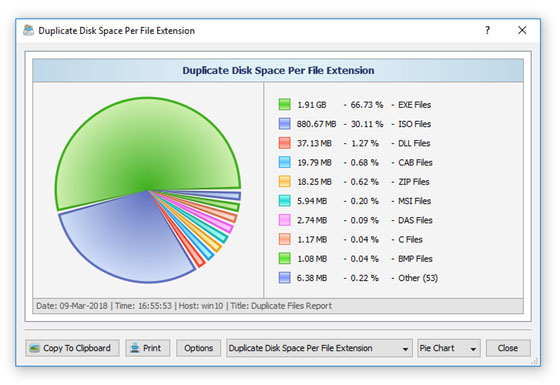Click the '66.73 %' percentage value

click(x=367, y=105)
